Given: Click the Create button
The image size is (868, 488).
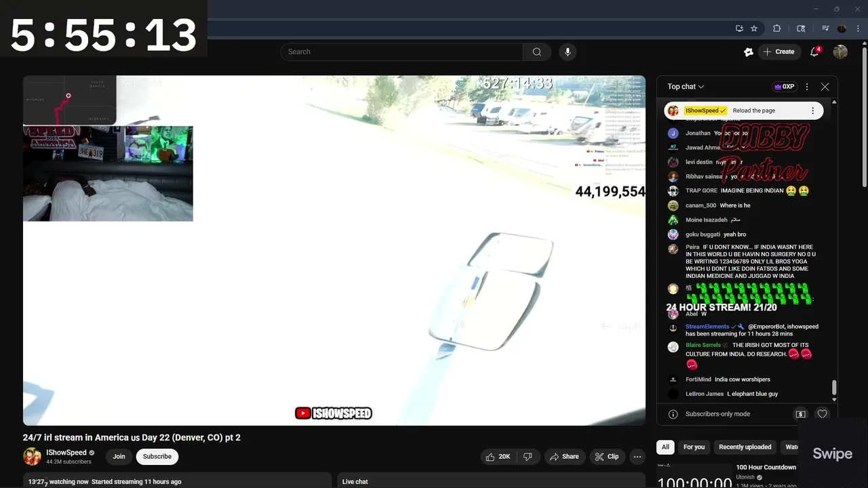Looking at the screenshot, I should point(779,52).
